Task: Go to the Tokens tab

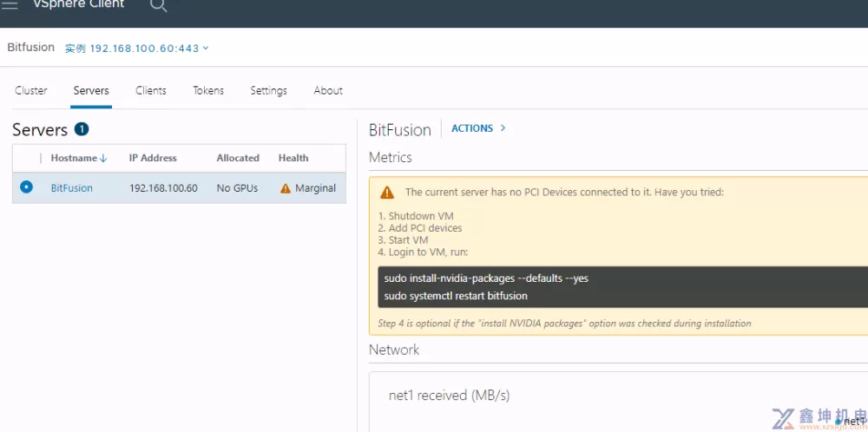Action: click(208, 91)
